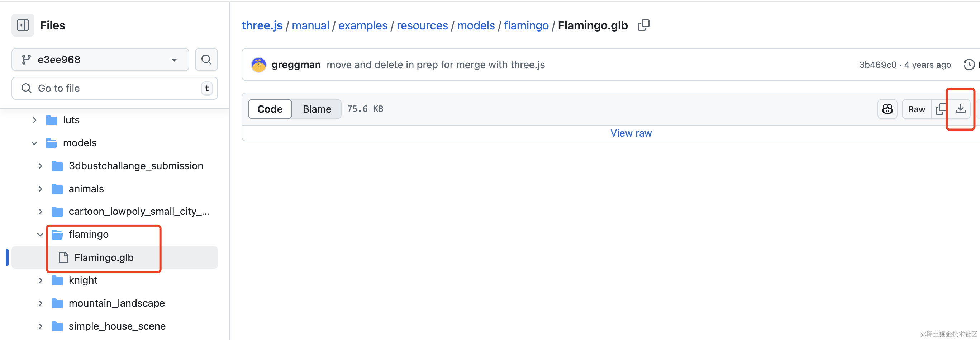Screen dimensions: 980x340
Task: Select the luts folder name in the tree
Action: pos(71,120)
